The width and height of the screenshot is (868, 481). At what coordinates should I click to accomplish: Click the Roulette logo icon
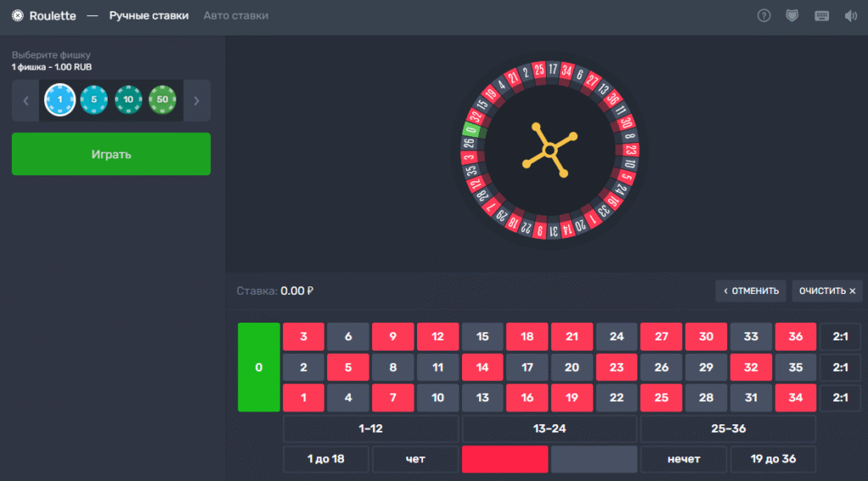tap(18, 16)
